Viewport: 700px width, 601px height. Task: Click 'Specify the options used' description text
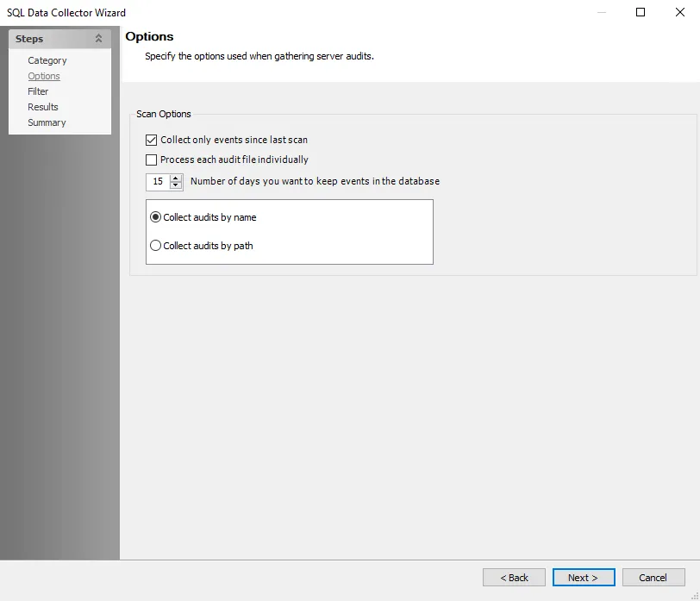[259, 56]
